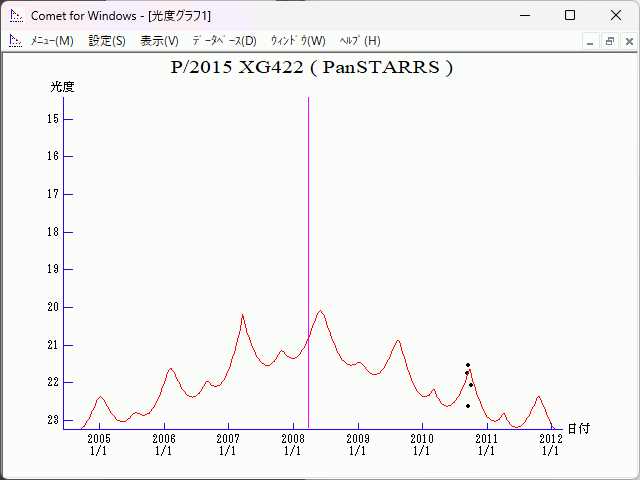Image resolution: width=640 pixels, height=480 pixels.
Task: Click the graph document icon beside メニュー
Action: pyautogui.click(x=15, y=41)
